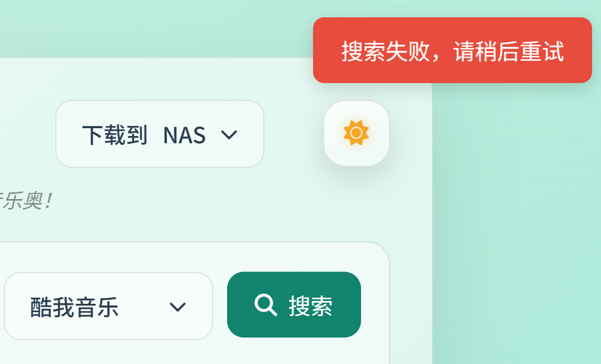601x364 pixels.
Task: Click the 酷我音乐 label text
Action: [x=74, y=307]
